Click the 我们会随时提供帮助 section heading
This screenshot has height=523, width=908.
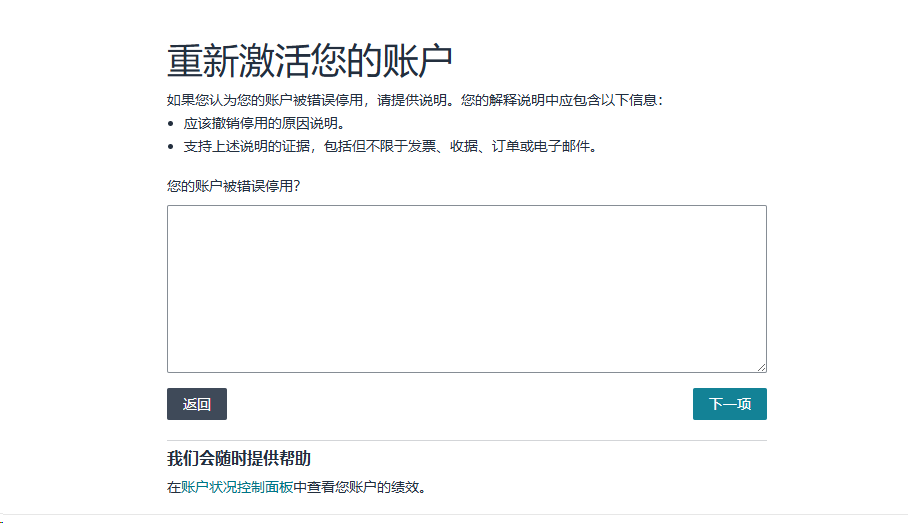point(238,459)
